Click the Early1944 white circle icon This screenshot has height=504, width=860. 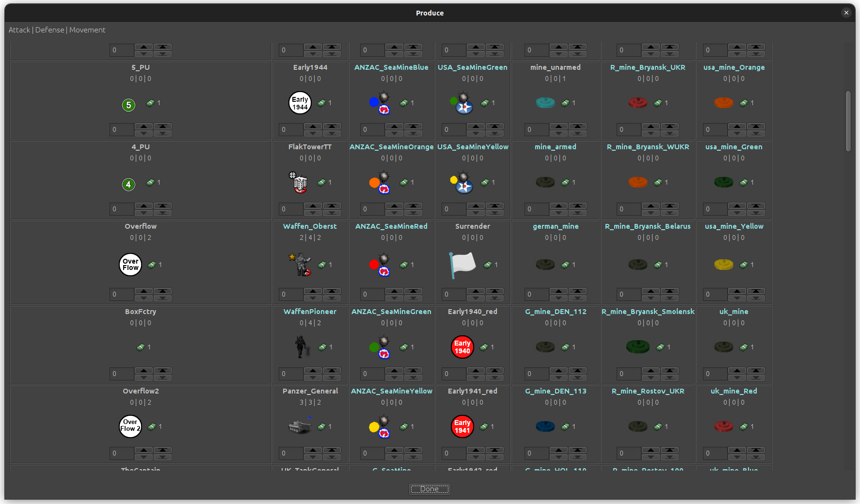[x=300, y=103]
